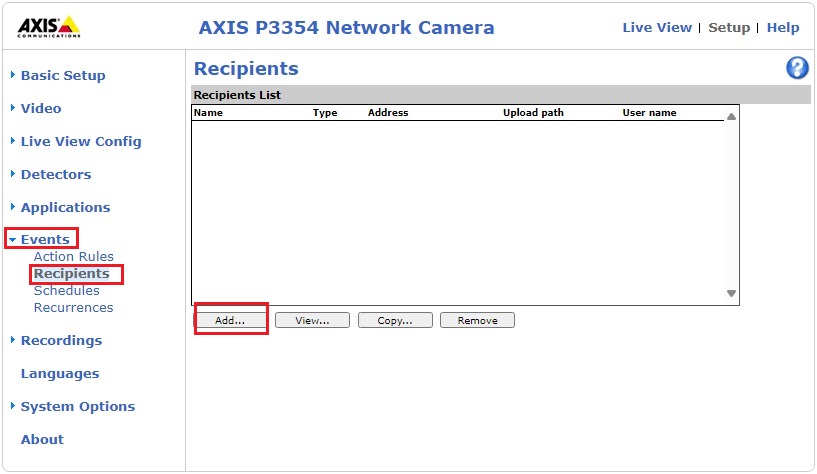Expand the Video section
Image resolution: width=817 pixels, height=474 pixels.
point(40,108)
